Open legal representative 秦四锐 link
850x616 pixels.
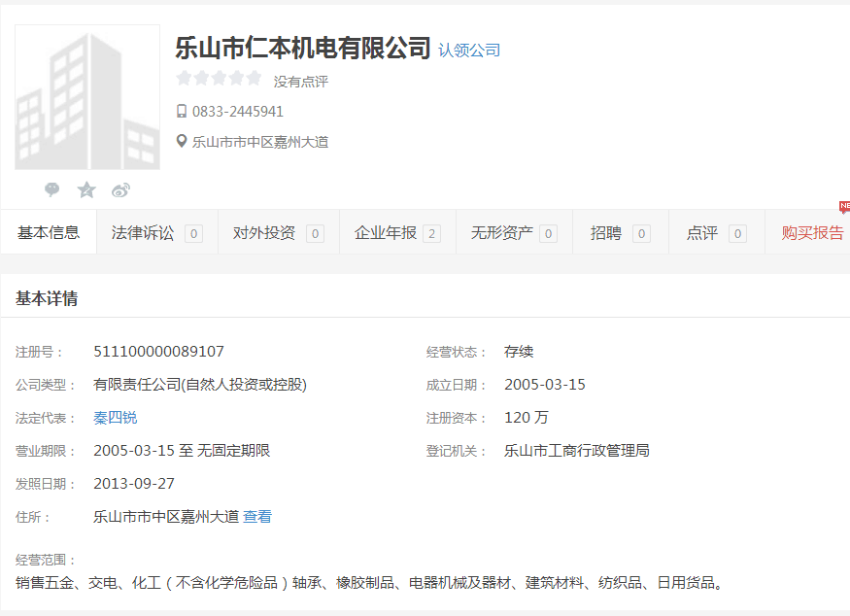[x=116, y=418]
